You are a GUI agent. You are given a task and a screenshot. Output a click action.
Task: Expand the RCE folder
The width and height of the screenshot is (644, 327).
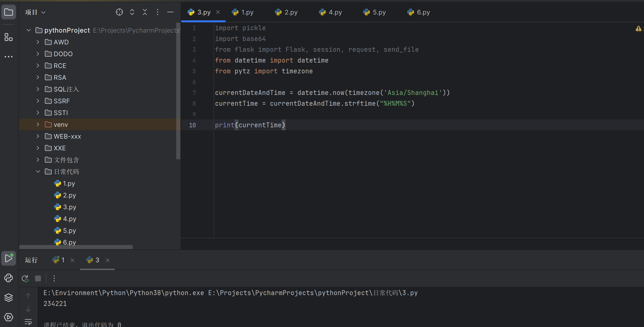click(38, 65)
